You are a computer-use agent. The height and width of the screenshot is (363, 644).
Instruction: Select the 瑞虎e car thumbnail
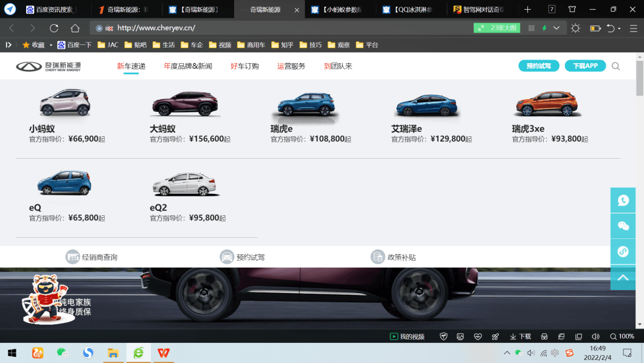point(306,105)
